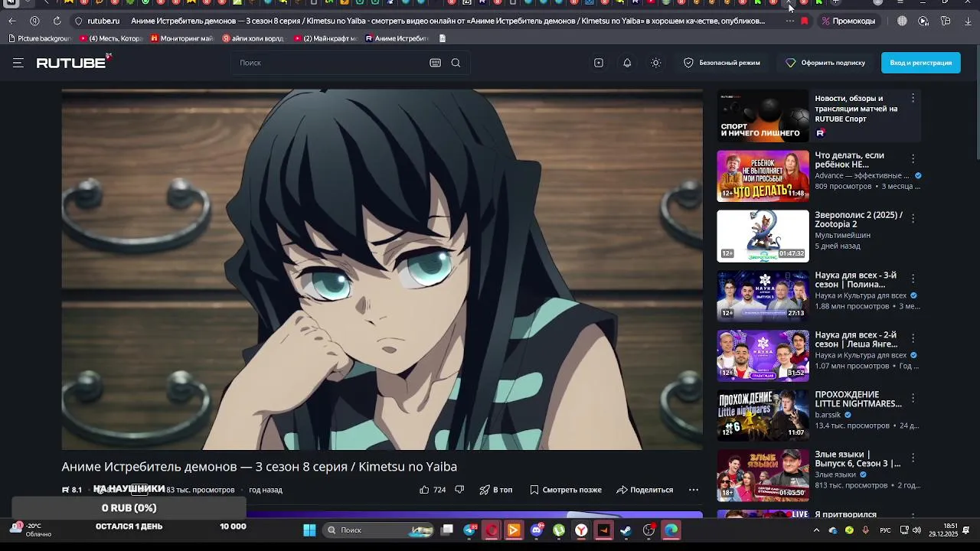Image resolution: width=980 pixels, height=551 pixels.
Task: Open Telegram from the taskbar
Action: point(470,530)
